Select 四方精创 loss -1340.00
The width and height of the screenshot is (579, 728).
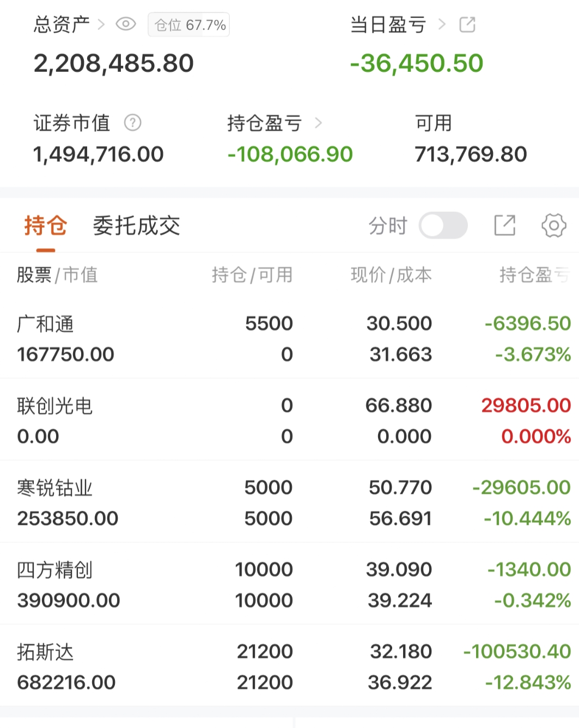pos(529,570)
